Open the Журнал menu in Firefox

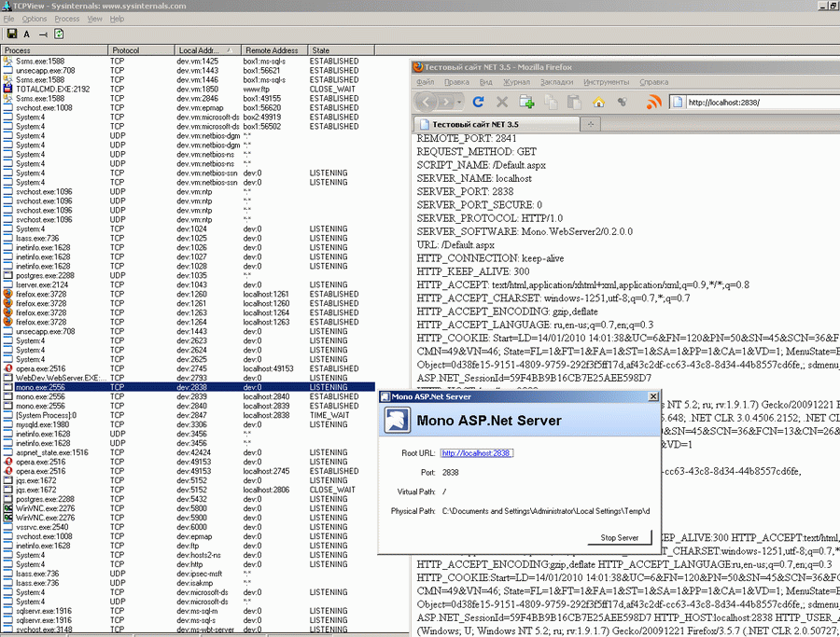pyautogui.click(x=516, y=82)
